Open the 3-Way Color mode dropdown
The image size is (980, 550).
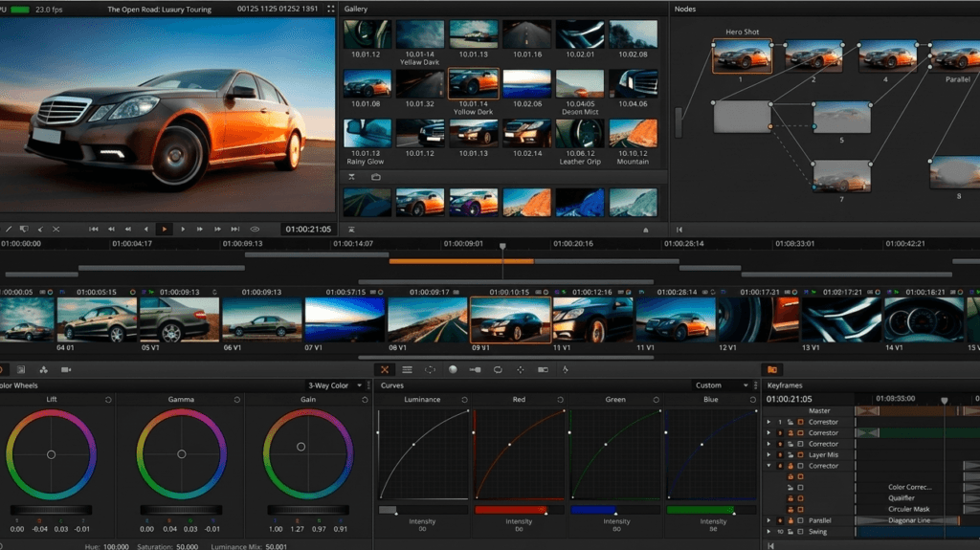334,385
